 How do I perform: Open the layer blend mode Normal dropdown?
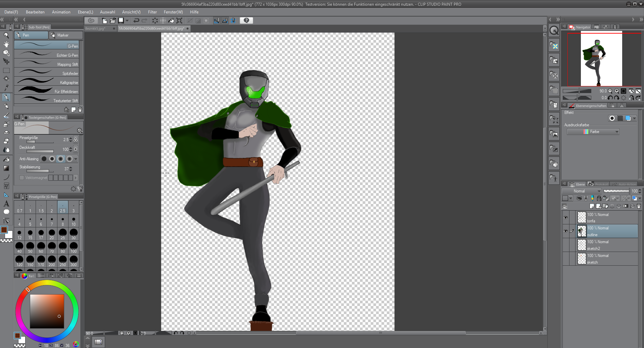[x=582, y=191]
